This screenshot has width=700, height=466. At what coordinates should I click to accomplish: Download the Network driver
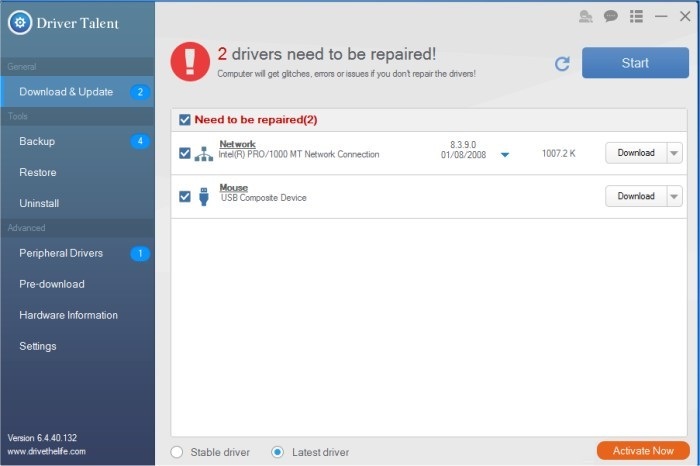[x=636, y=153]
